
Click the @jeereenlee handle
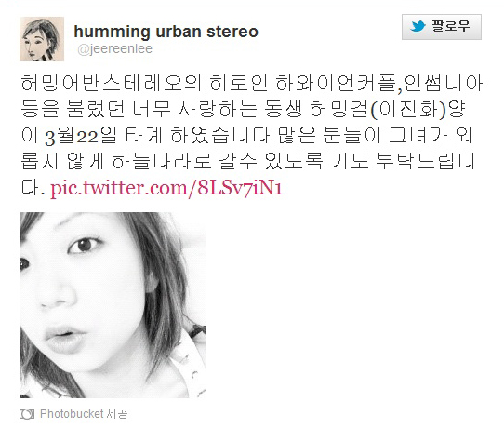114,49
